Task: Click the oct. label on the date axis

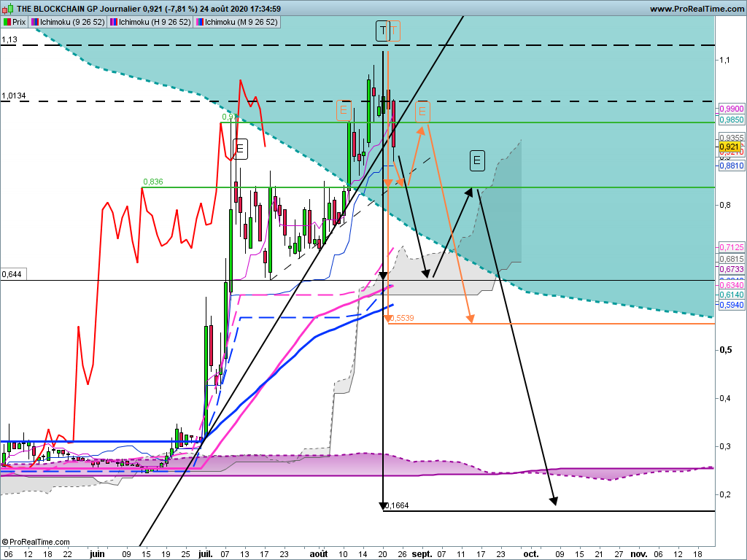Action: click(531, 554)
